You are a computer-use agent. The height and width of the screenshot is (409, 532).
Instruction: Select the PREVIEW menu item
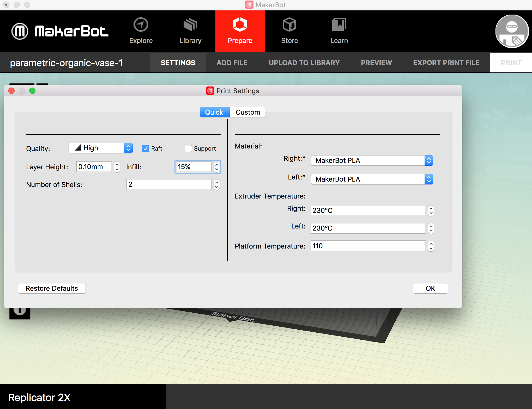[x=376, y=63]
